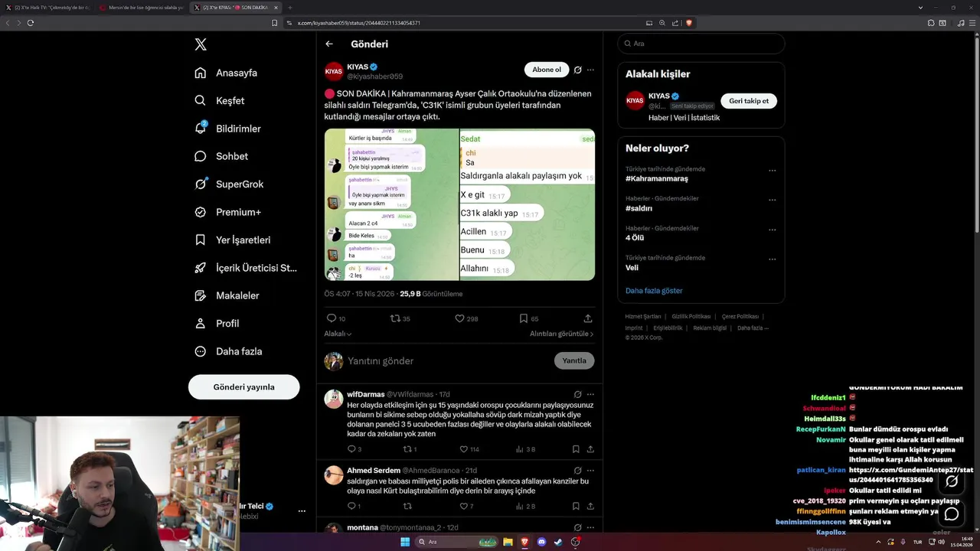Screen dimensions: 980x551
Task: Open options for 4 Ölü trend
Action: tap(772, 230)
